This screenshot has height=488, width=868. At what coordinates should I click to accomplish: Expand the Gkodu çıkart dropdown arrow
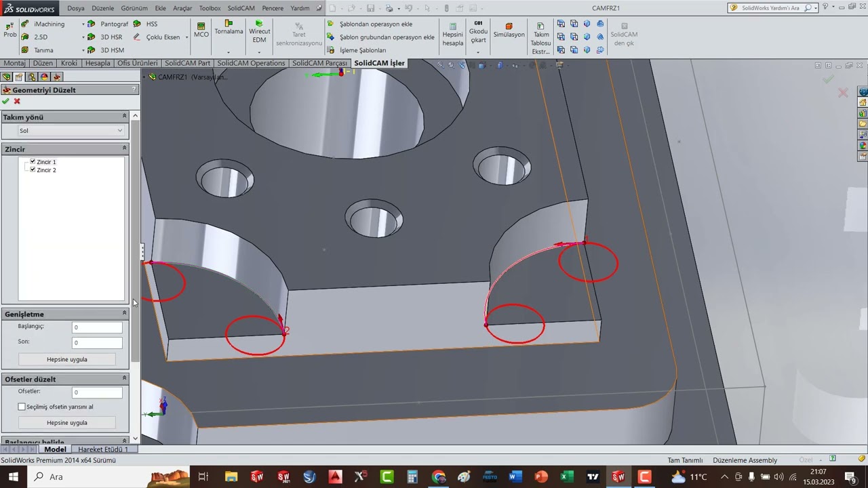(479, 51)
